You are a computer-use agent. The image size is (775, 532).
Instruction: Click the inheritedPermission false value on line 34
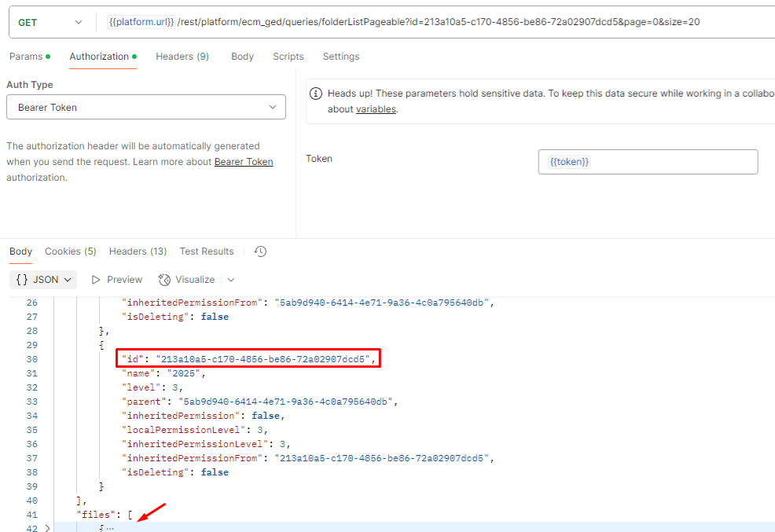point(266,416)
